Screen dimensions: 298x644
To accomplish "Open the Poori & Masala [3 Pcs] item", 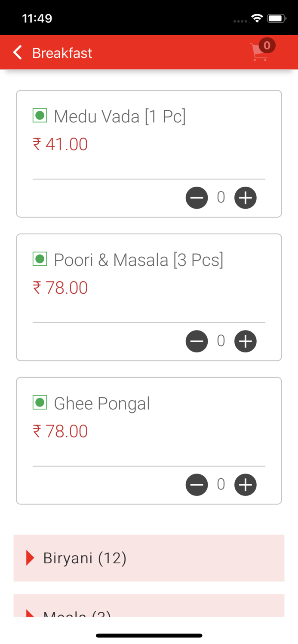I will [138, 260].
